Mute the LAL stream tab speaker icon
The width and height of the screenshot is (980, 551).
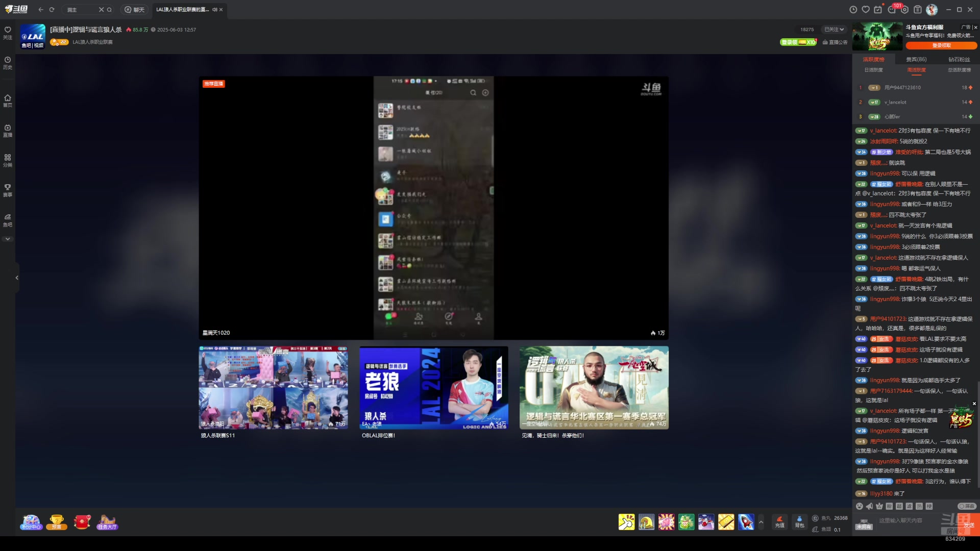pos(215,10)
